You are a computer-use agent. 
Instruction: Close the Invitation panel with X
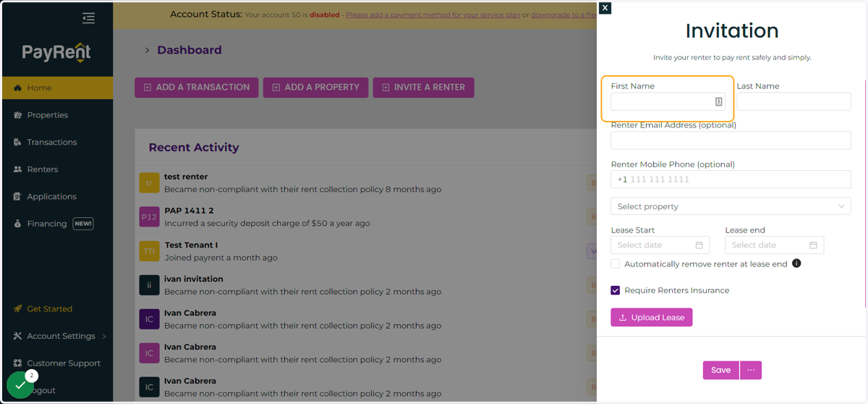tap(605, 8)
